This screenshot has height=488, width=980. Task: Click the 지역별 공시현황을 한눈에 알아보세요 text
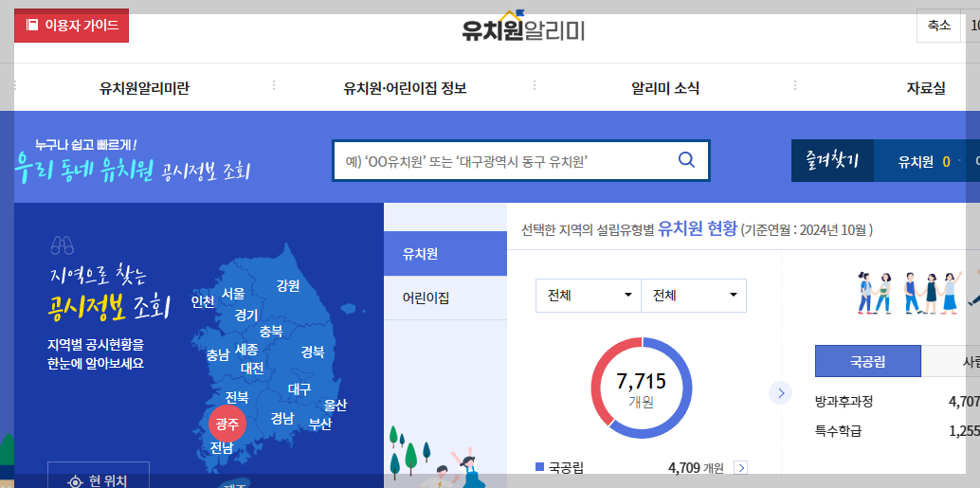point(95,353)
